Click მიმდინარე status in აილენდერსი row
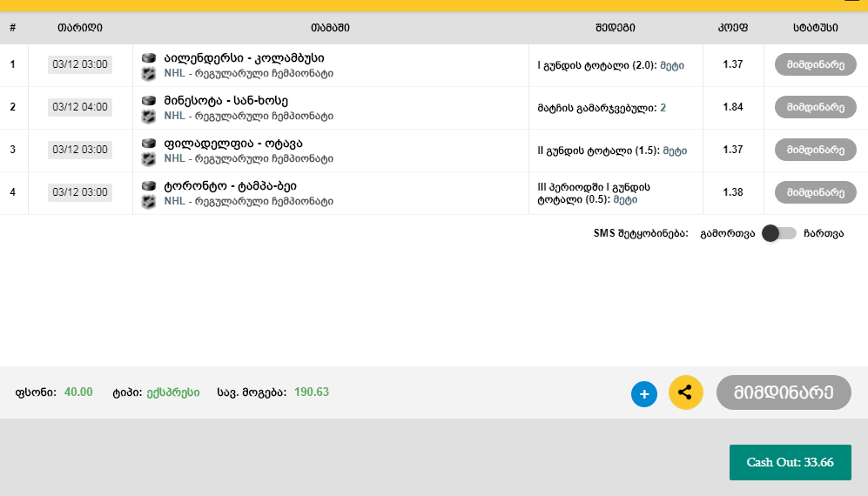The image size is (868, 496). (816, 64)
